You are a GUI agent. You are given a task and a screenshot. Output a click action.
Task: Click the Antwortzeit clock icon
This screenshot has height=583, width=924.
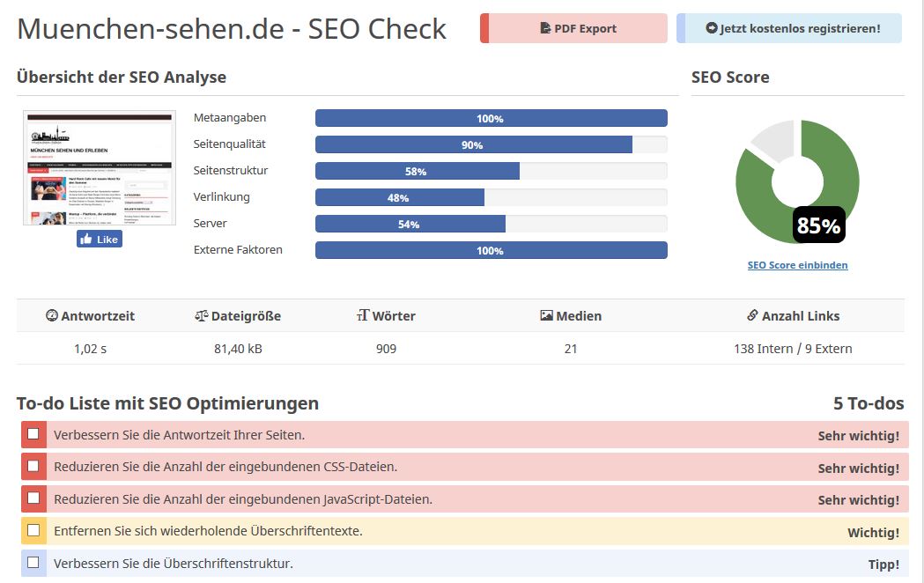click(x=52, y=315)
